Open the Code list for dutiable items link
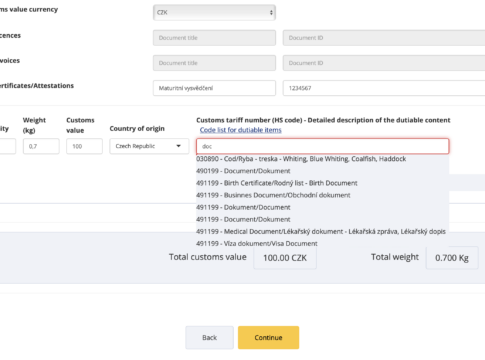Viewport: 485px width, 360px height. point(240,130)
